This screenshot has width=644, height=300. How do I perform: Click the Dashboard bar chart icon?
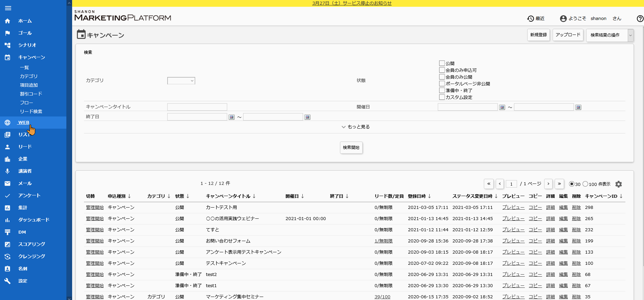[7, 220]
